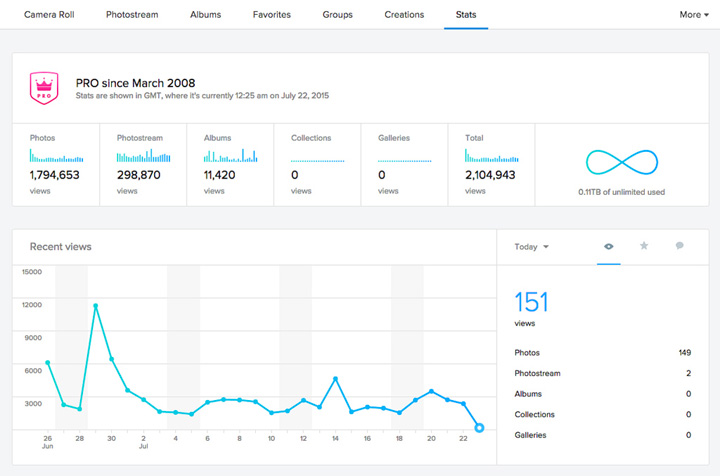The height and width of the screenshot is (476, 720).
Task: Go to the Albums tab
Action: point(206,15)
